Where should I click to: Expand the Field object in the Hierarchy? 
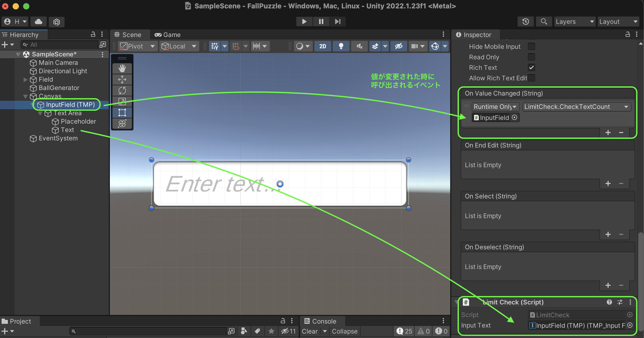(25, 80)
